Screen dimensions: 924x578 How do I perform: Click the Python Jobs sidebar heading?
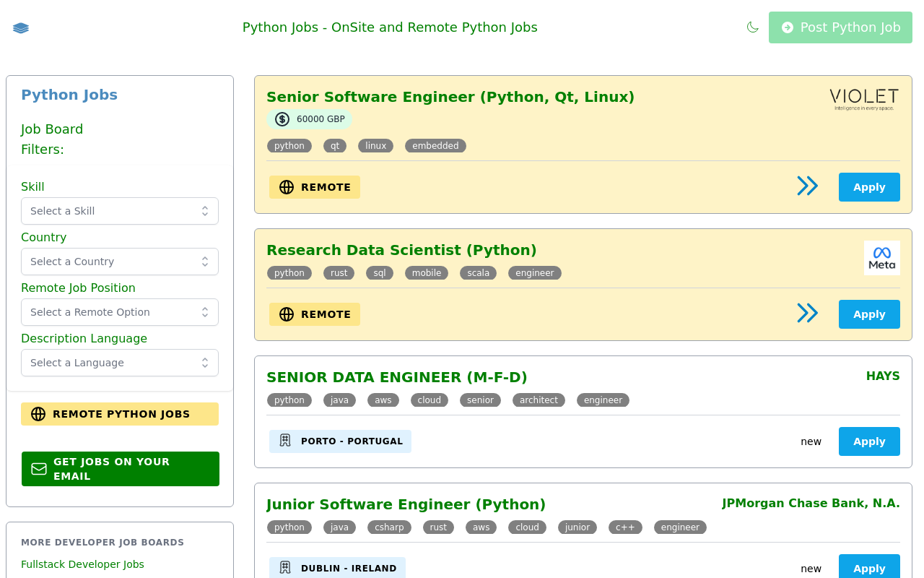(x=69, y=95)
